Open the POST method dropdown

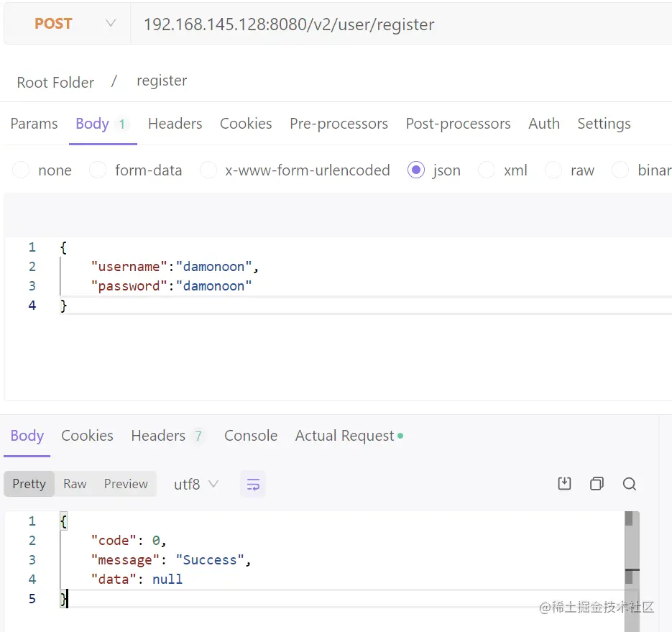68,24
